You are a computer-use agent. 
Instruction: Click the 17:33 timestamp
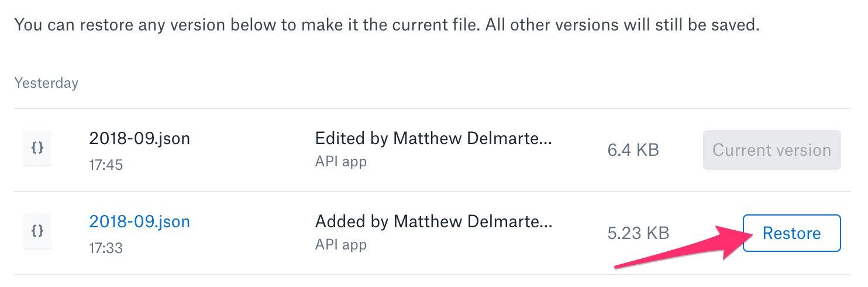106,248
